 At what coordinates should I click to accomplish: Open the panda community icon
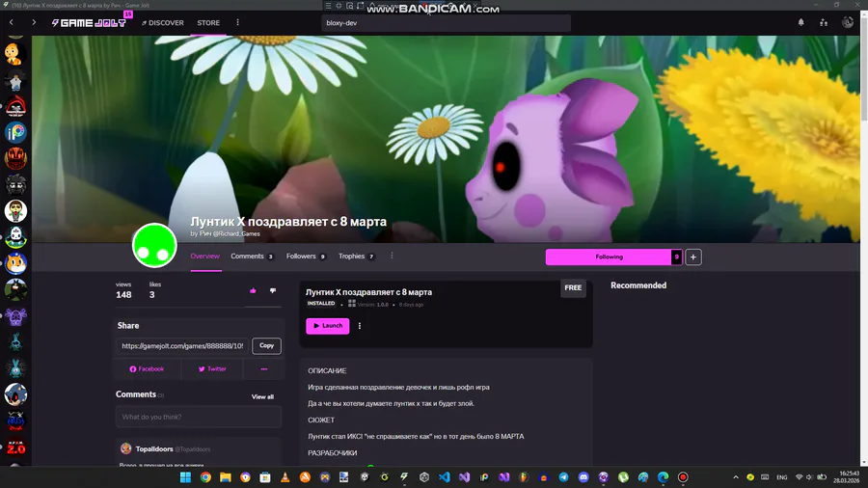point(15,237)
